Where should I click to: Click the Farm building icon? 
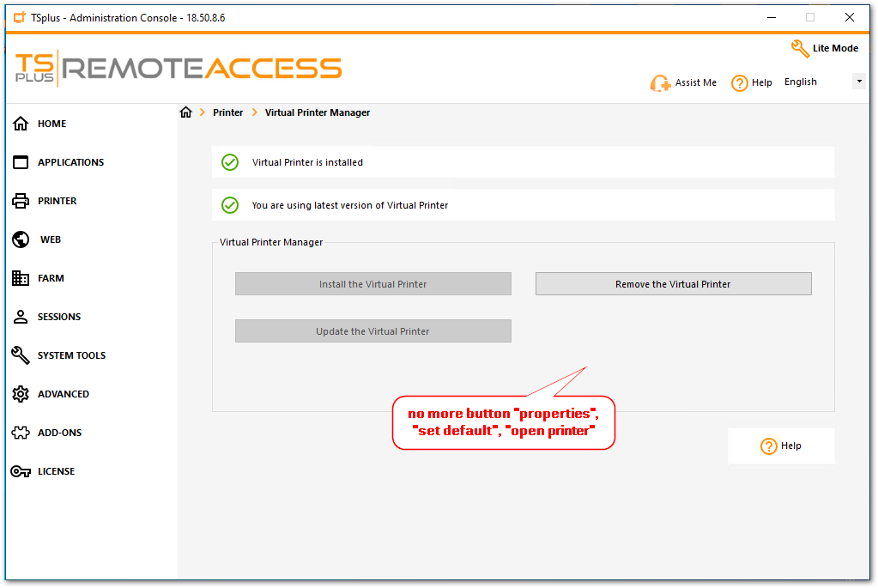click(x=21, y=278)
